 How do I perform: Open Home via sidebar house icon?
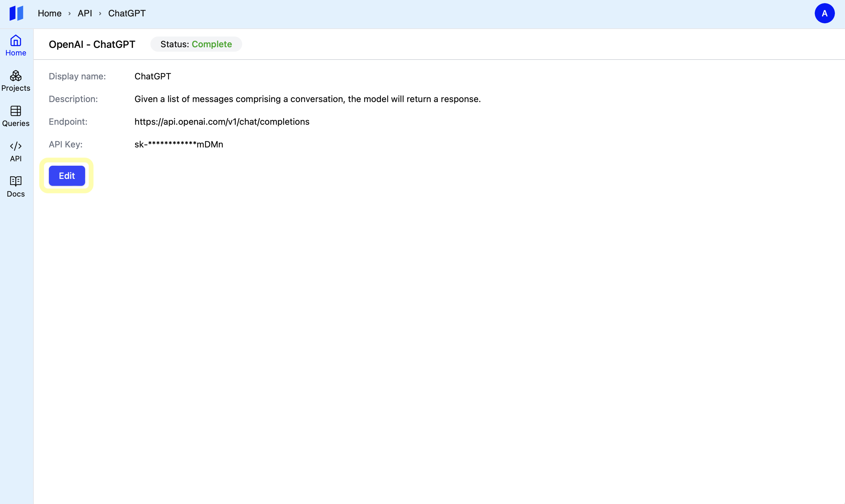coord(16,41)
